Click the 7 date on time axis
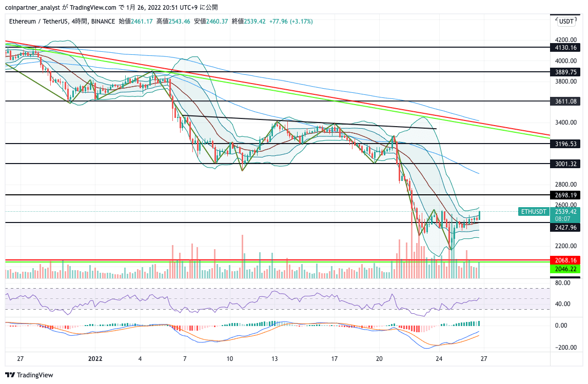Image resolution: width=588 pixels, height=384 pixels. point(185,358)
